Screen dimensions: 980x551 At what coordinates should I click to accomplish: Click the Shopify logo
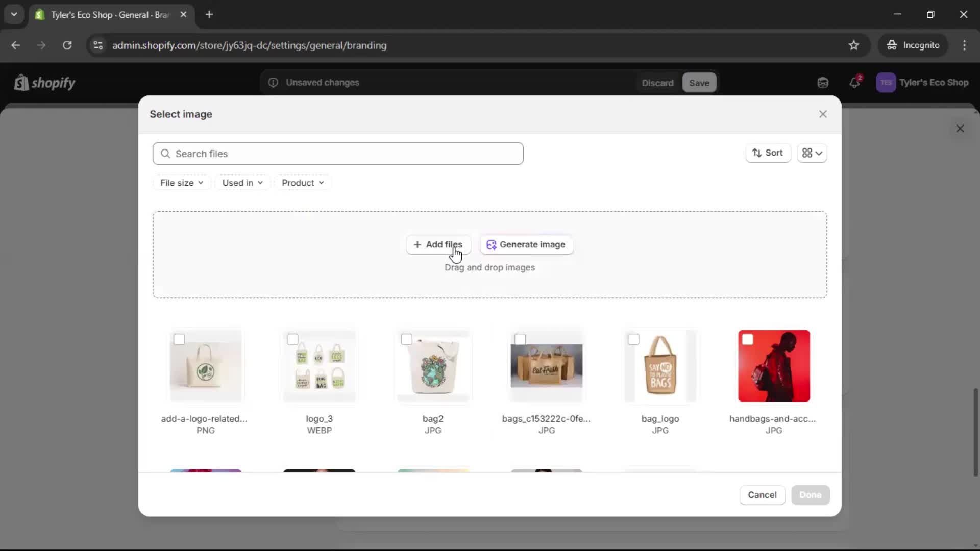[44, 83]
